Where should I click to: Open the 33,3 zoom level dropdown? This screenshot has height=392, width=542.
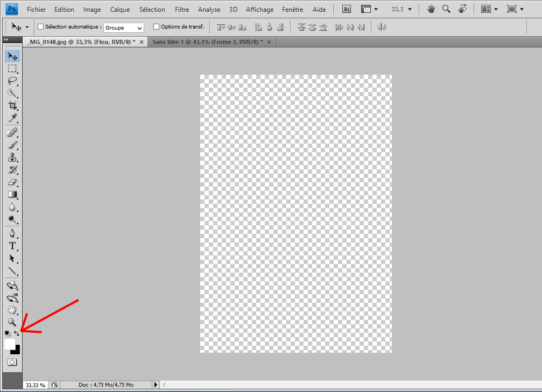pos(402,9)
